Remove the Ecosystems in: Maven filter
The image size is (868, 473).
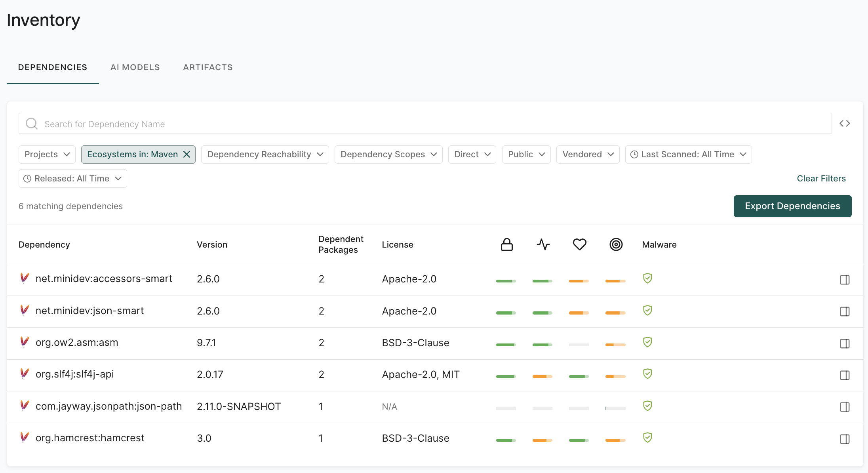coord(187,154)
